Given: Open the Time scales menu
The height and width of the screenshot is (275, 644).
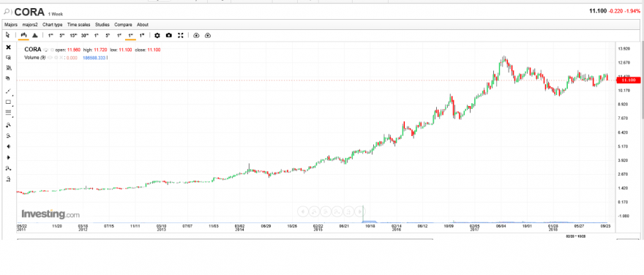Looking at the screenshot, I should tap(79, 25).
